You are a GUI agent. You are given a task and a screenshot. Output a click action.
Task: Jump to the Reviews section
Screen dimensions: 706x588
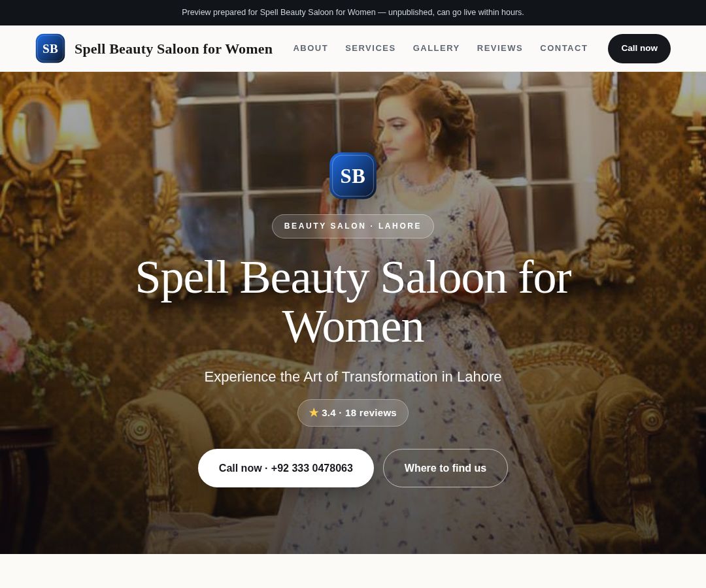[499, 48]
